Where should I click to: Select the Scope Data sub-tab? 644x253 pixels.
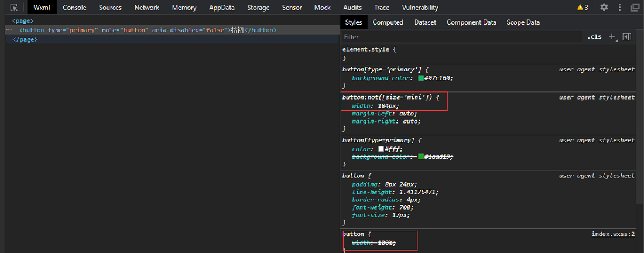click(x=523, y=22)
